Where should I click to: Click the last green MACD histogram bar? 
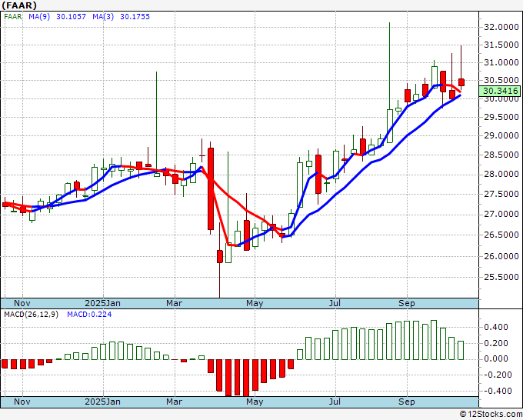pyautogui.click(x=461, y=350)
